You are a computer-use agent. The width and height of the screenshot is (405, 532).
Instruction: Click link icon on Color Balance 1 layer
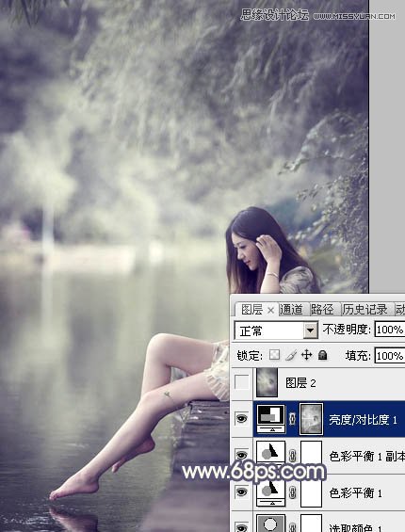292,492
